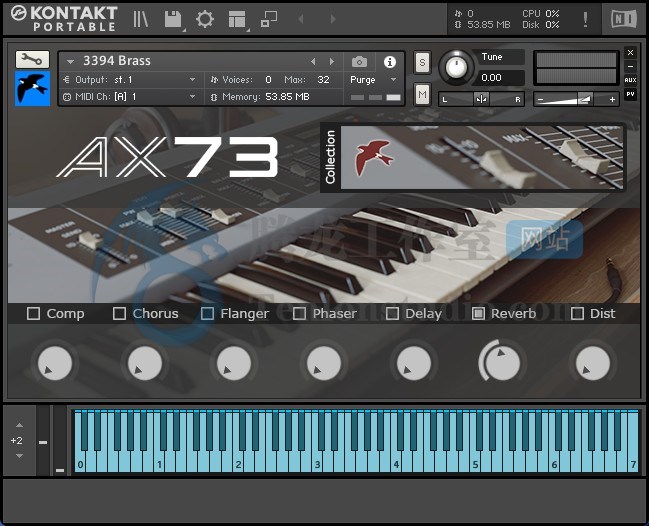
Task: Select previous preset arrow beside 3394 Brass
Action: coord(313,62)
